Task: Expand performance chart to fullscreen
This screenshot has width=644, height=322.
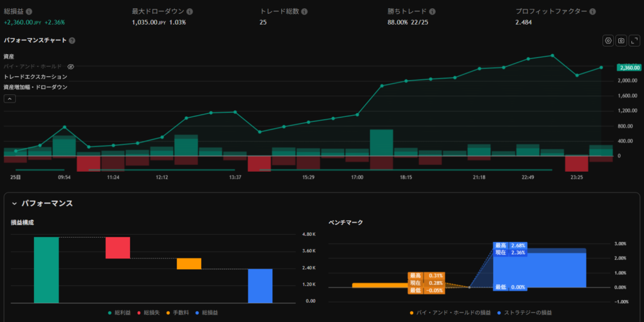Action: 634,40
